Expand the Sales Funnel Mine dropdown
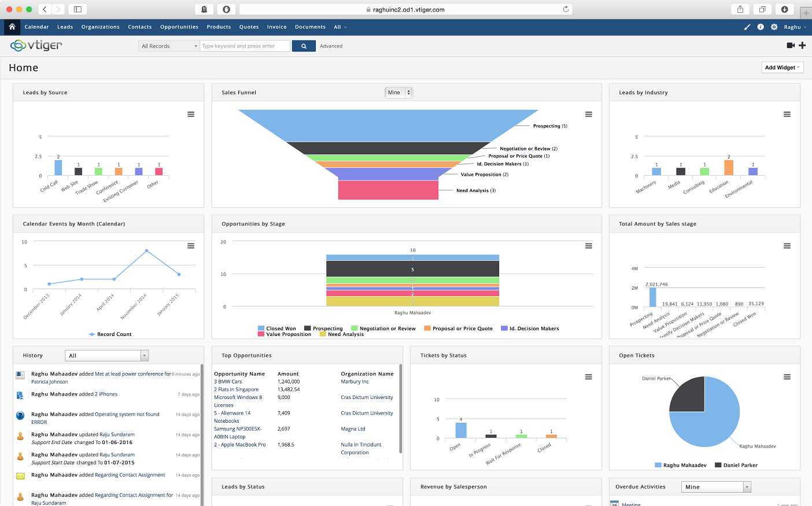 pos(398,93)
